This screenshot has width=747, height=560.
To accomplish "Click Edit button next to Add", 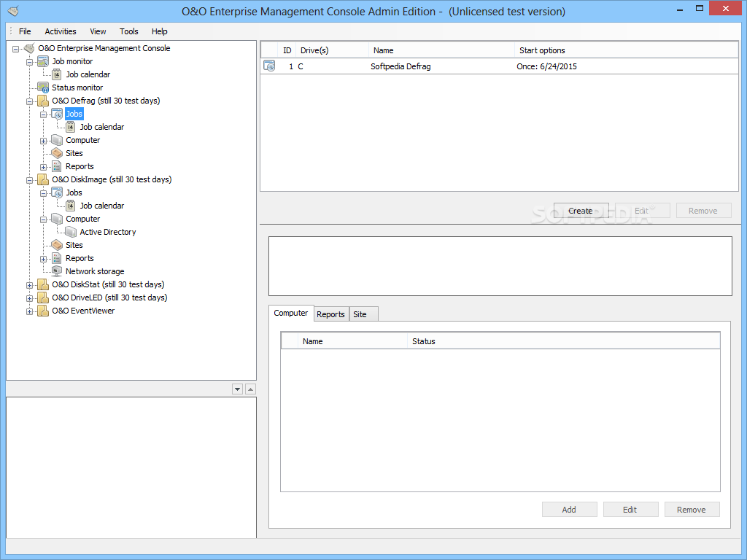I will 630,510.
